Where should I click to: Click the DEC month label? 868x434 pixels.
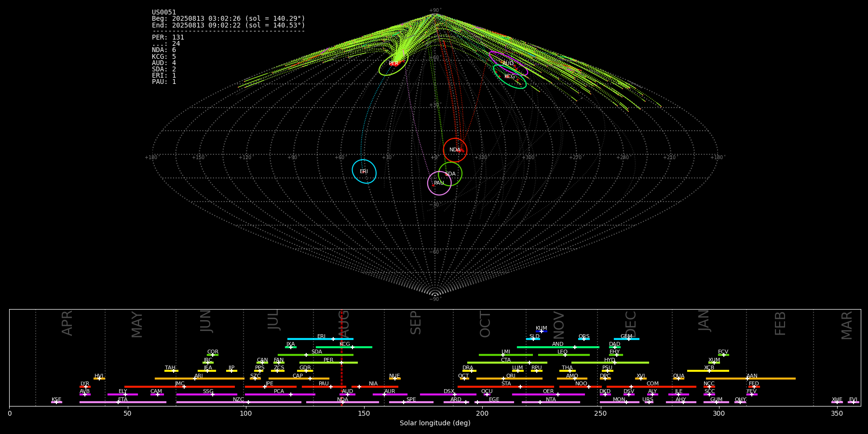pyautogui.click(x=631, y=324)
